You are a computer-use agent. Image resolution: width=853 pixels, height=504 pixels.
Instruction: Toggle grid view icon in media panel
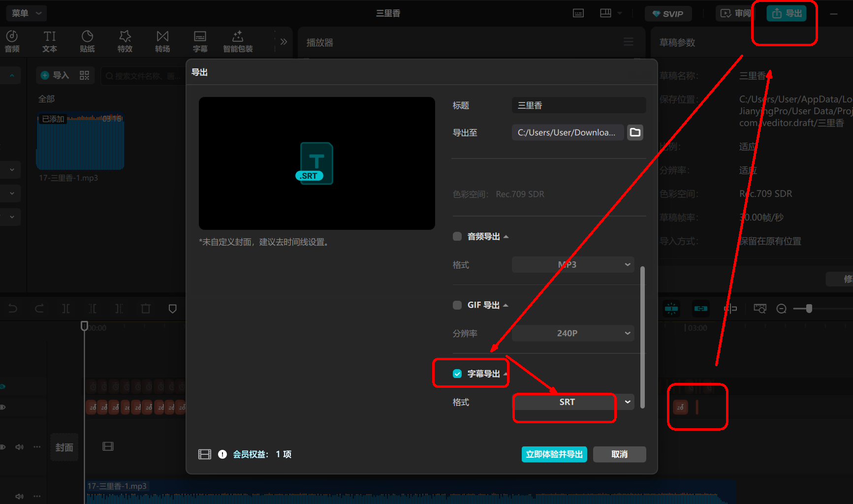click(85, 75)
